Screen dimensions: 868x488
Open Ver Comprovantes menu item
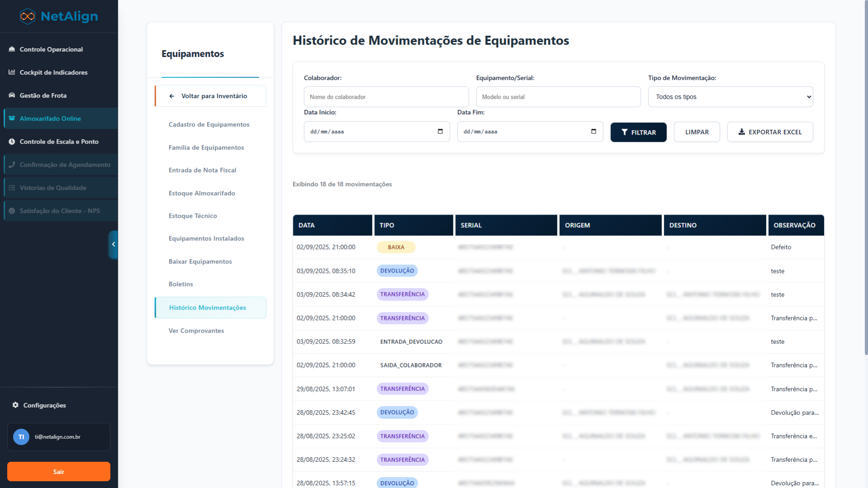pyautogui.click(x=196, y=330)
